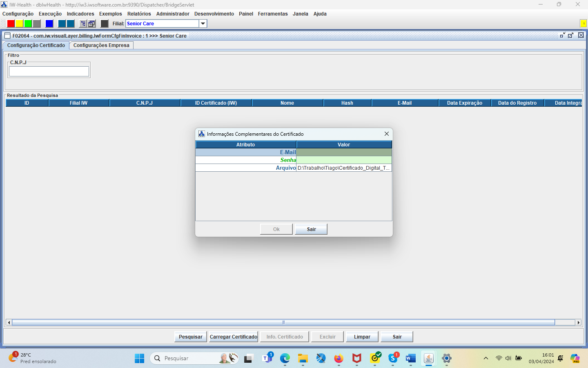588x368 pixels.
Task: Open Microsoft Word from the taskbar
Action: [x=410, y=359]
